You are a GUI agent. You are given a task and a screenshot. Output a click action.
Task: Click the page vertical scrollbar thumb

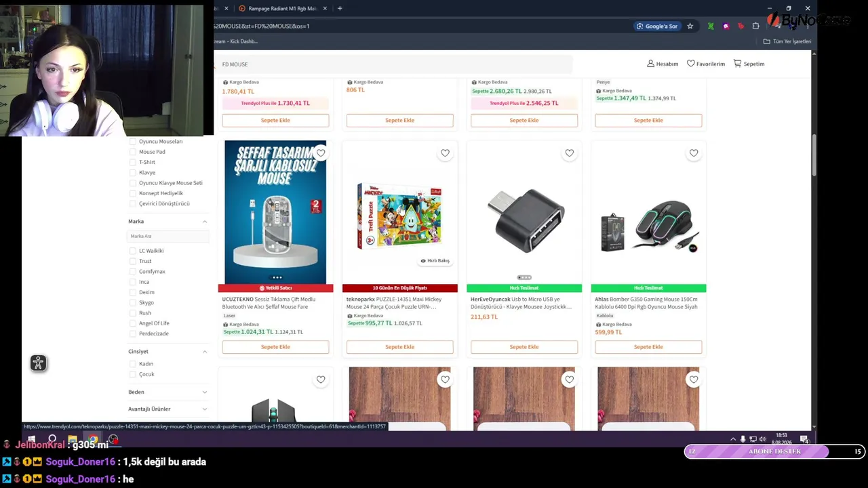814,156
